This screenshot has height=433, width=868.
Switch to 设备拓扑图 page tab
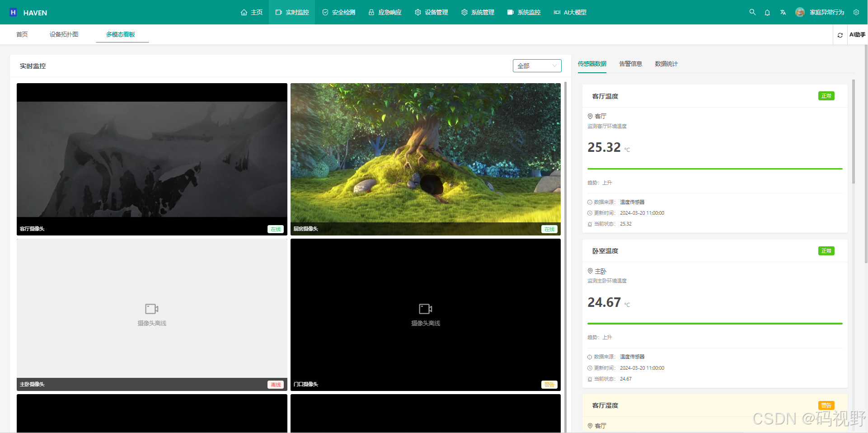click(64, 34)
